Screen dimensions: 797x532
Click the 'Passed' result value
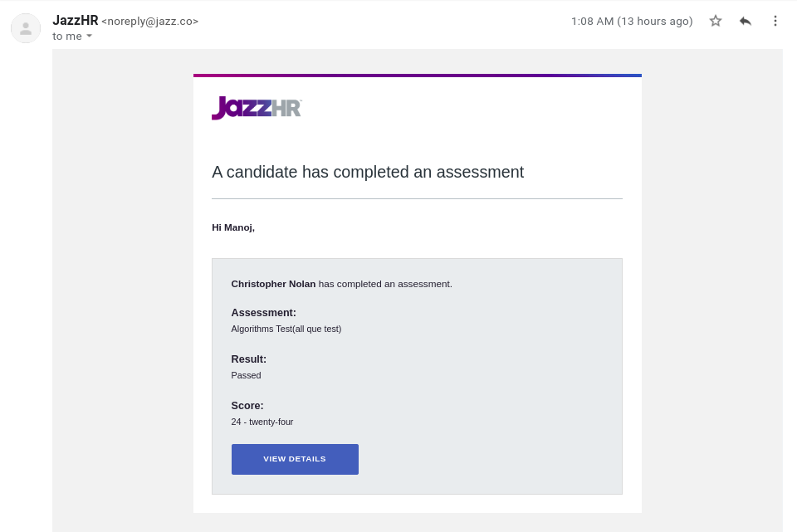pos(246,375)
